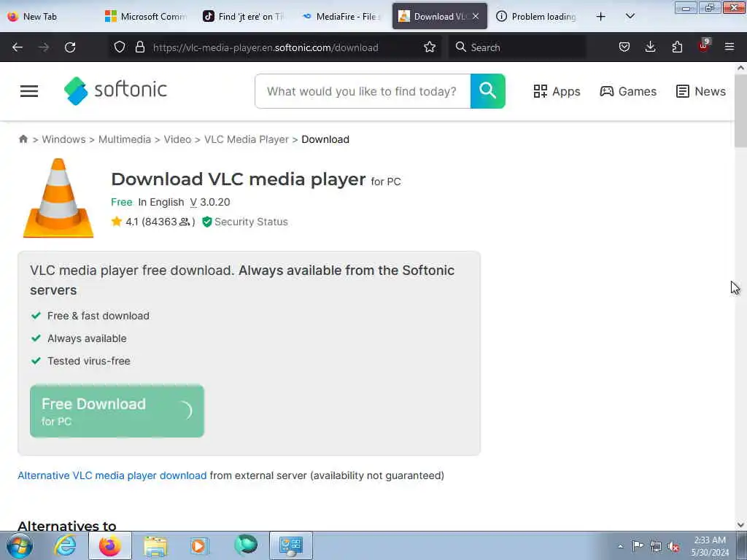Open Action Center flag tray icon
747x560 pixels.
click(x=638, y=545)
